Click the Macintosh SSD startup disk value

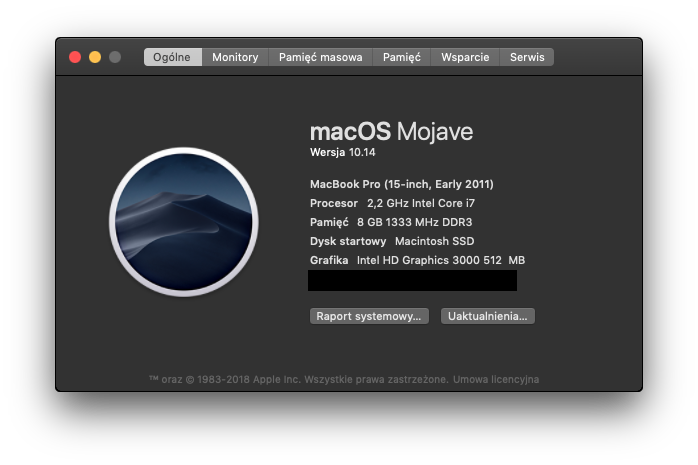click(x=434, y=241)
